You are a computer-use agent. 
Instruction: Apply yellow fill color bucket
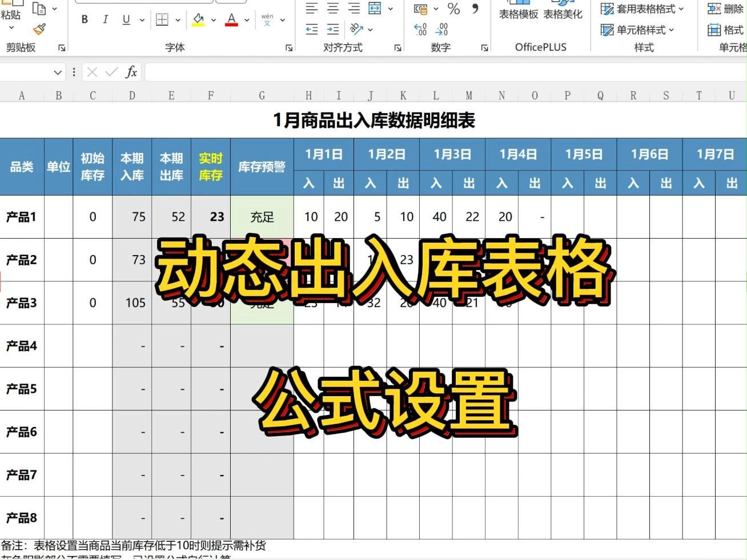coord(198,20)
